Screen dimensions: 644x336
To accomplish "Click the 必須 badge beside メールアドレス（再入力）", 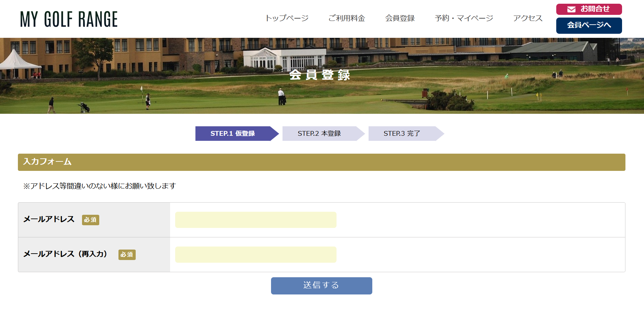I will point(127,255).
